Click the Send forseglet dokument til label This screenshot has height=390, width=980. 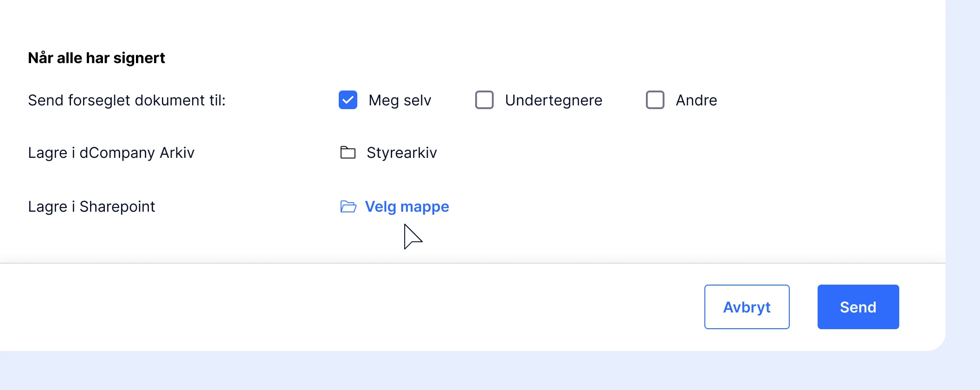pyautogui.click(x=127, y=100)
